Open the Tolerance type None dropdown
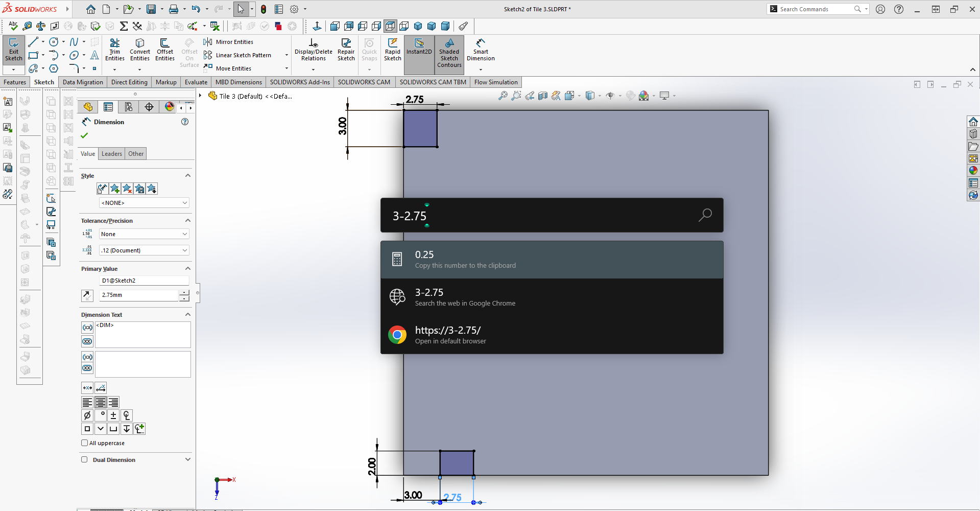The width and height of the screenshot is (980, 511). [x=144, y=234]
